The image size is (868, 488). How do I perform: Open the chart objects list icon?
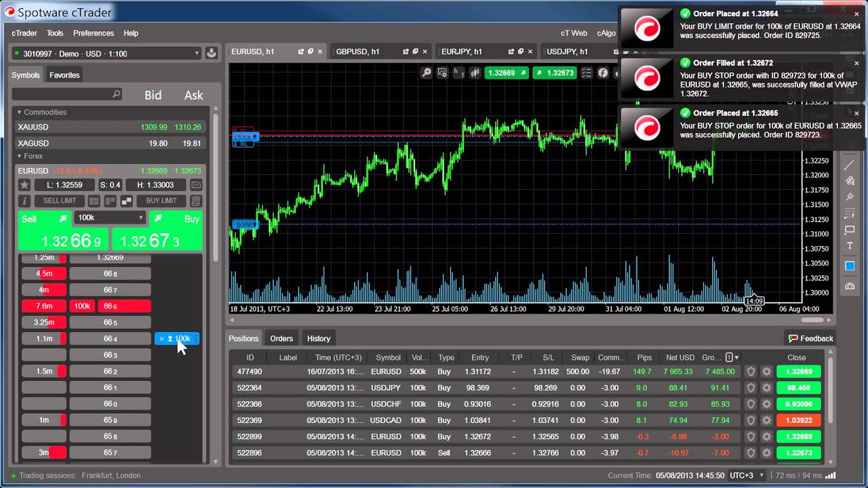pos(587,73)
